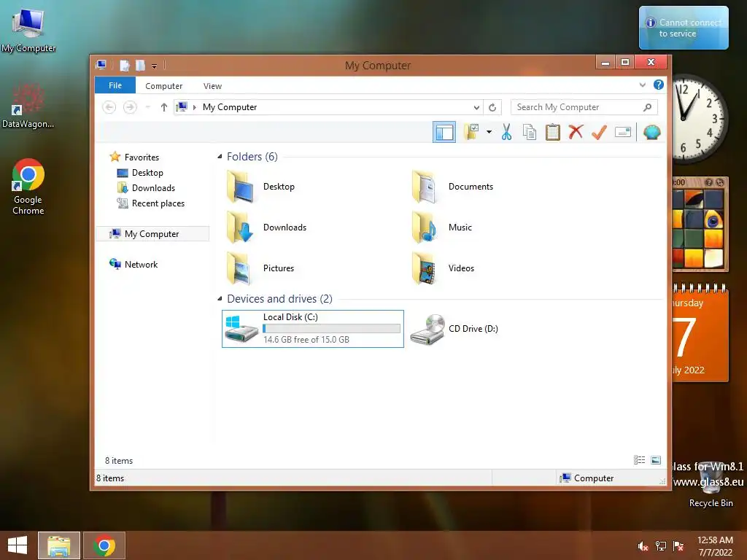The image size is (747, 560).
Task: Open the recent locations dropdown arrow
Action: [x=147, y=107]
